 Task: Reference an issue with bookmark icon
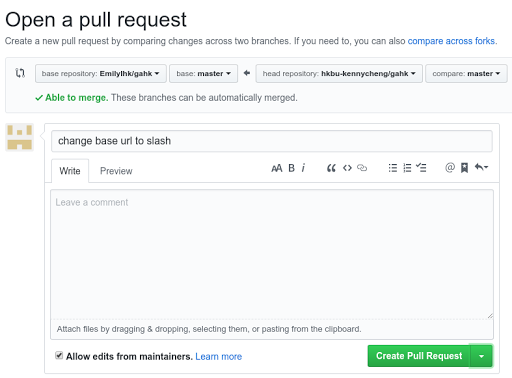pos(464,168)
